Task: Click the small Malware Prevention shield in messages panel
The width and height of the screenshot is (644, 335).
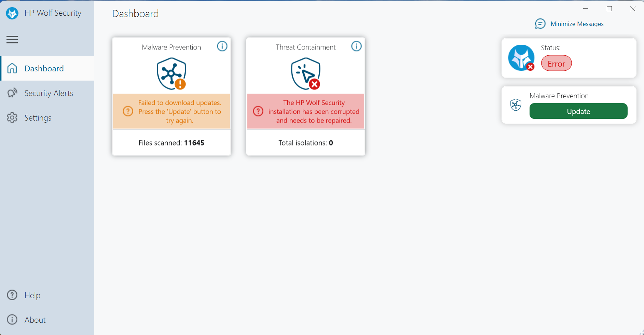Action: (x=516, y=105)
